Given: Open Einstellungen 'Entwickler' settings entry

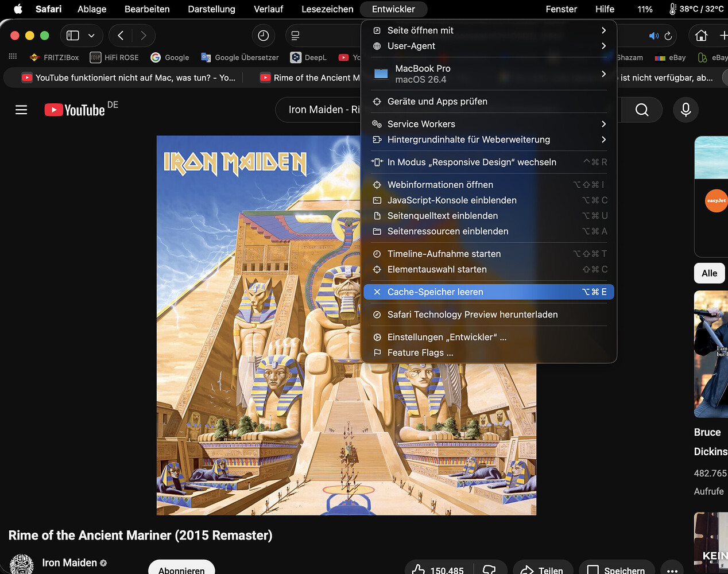Looking at the screenshot, I should click(489, 338).
